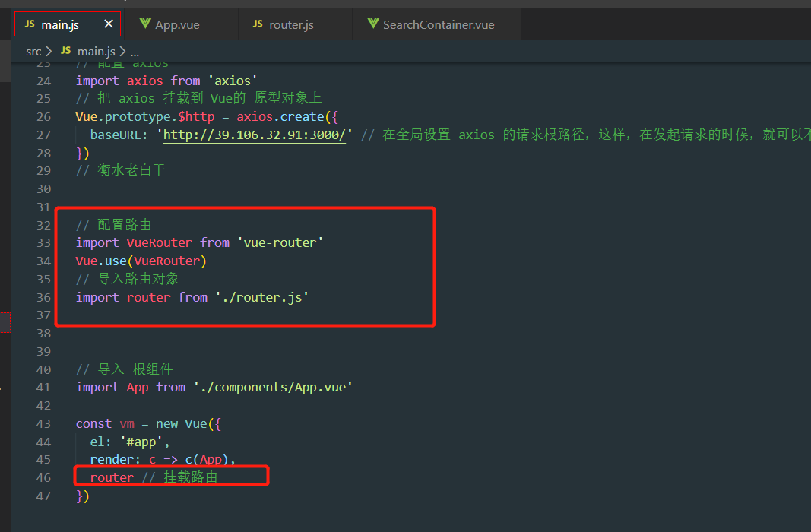Open the baseURL link http://39.106.32.91:3000/
Viewport: 811px width, 532px height.
coord(255,135)
